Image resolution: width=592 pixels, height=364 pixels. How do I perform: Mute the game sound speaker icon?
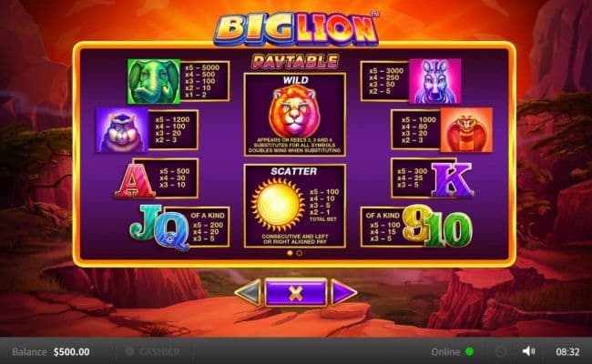528,351
